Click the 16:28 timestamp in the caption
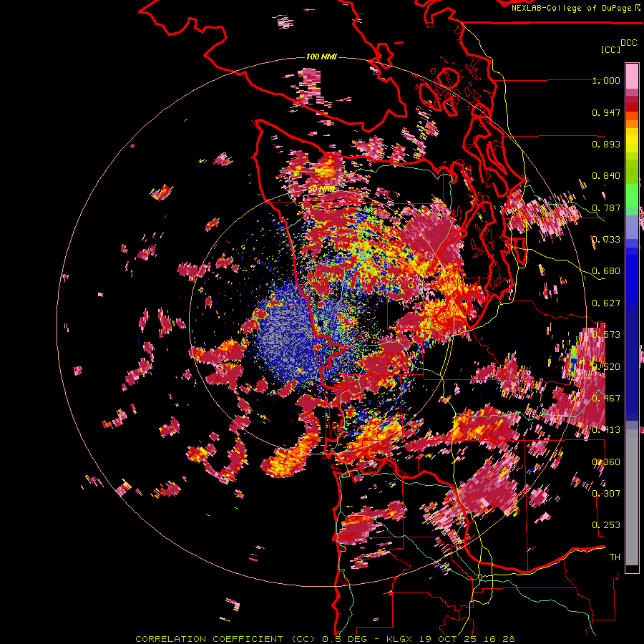 point(499,639)
